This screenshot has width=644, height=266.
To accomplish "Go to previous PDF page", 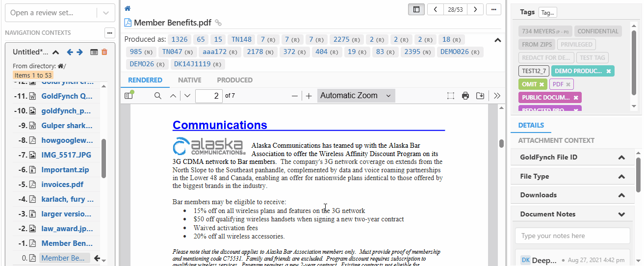I will (x=173, y=96).
